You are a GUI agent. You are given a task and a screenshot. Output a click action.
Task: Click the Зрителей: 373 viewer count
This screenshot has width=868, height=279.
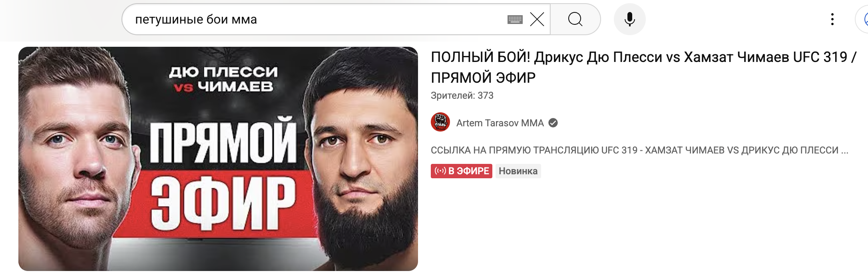[x=462, y=96]
